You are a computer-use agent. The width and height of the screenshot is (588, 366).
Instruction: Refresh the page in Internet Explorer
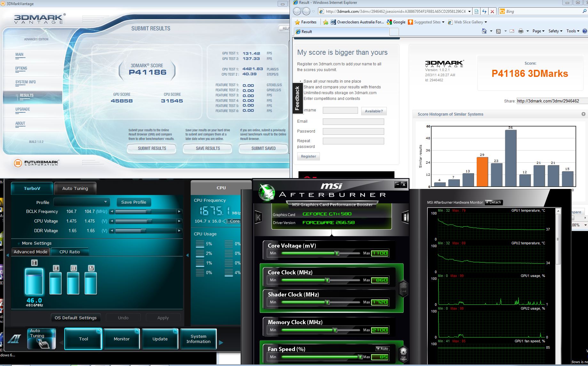pyautogui.click(x=484, y=12)
